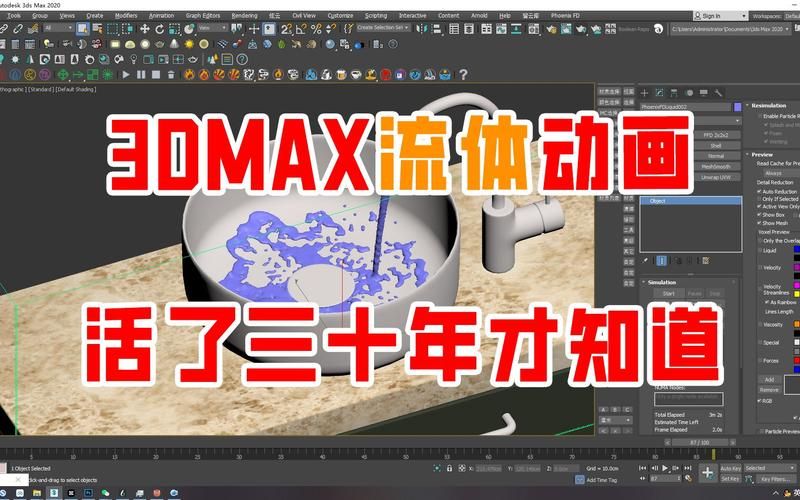Toggle Only If Selected checkbox
The width and height of the screenshot is (800, 500).
(760, 199)
